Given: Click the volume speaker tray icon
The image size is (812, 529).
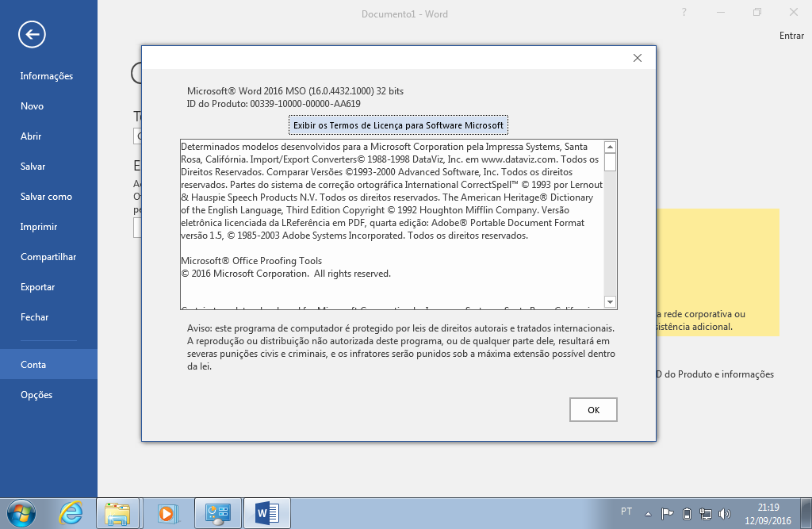Looking at the screenshot, I should tap(725, 514).
